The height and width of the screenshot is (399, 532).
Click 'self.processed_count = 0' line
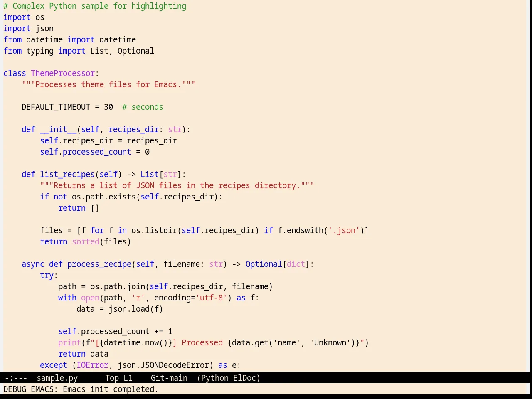[x=95, y=152]
